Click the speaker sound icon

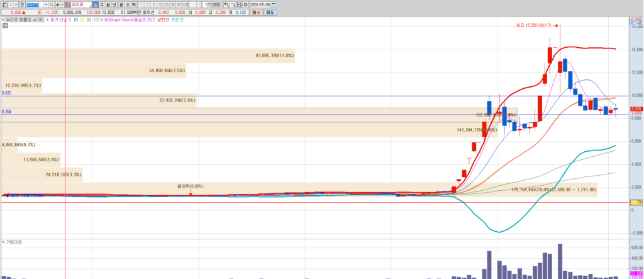[58, 4]
